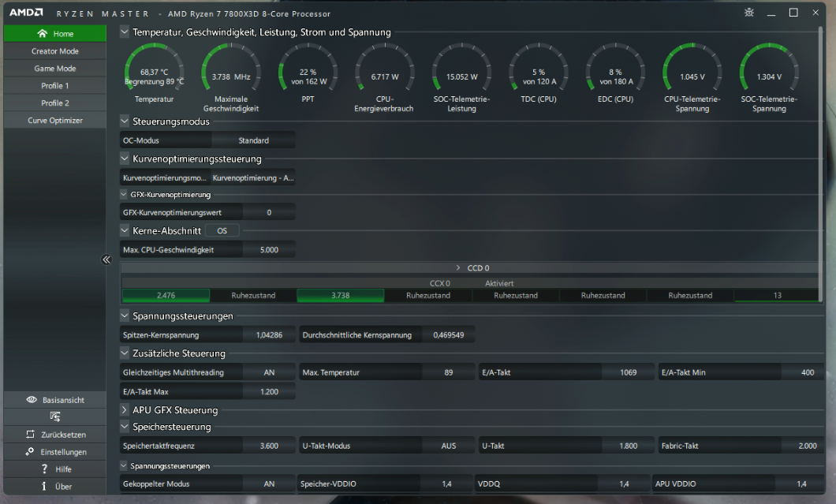
Task: Open Curve Optimizer page
Action: pyautogui.click(x=55, y=121)
